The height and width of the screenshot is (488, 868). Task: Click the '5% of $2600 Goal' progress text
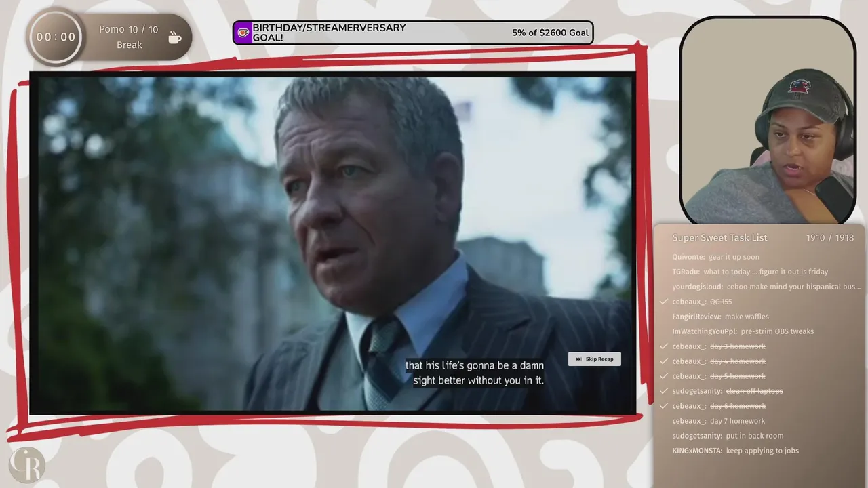550,33
